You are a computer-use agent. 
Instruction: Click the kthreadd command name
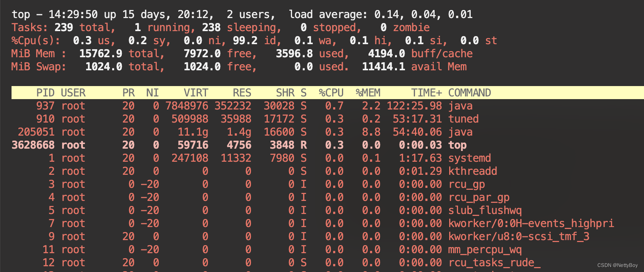coord(473,171)
